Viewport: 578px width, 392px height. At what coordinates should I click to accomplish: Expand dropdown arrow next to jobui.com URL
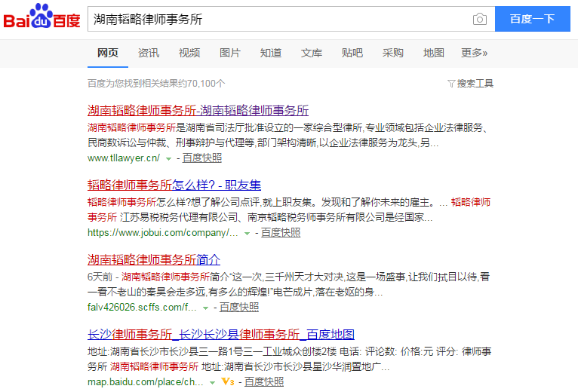pyautogui.click(x=247, y=234)
